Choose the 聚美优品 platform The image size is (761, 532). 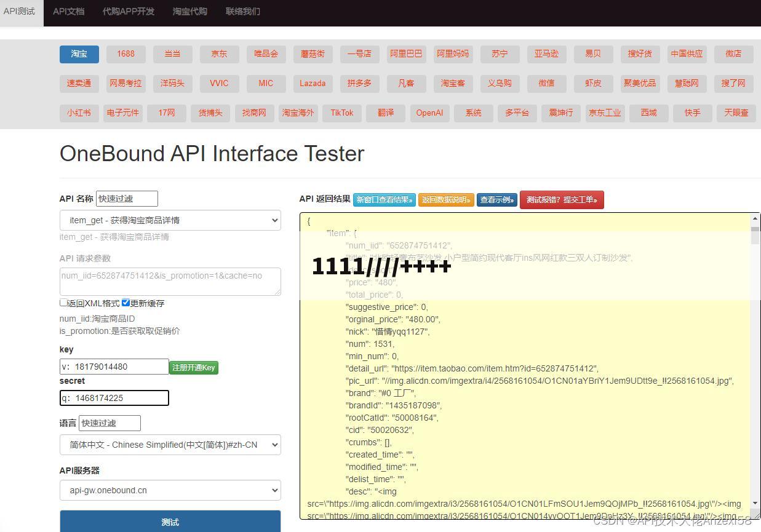[640, 83]
